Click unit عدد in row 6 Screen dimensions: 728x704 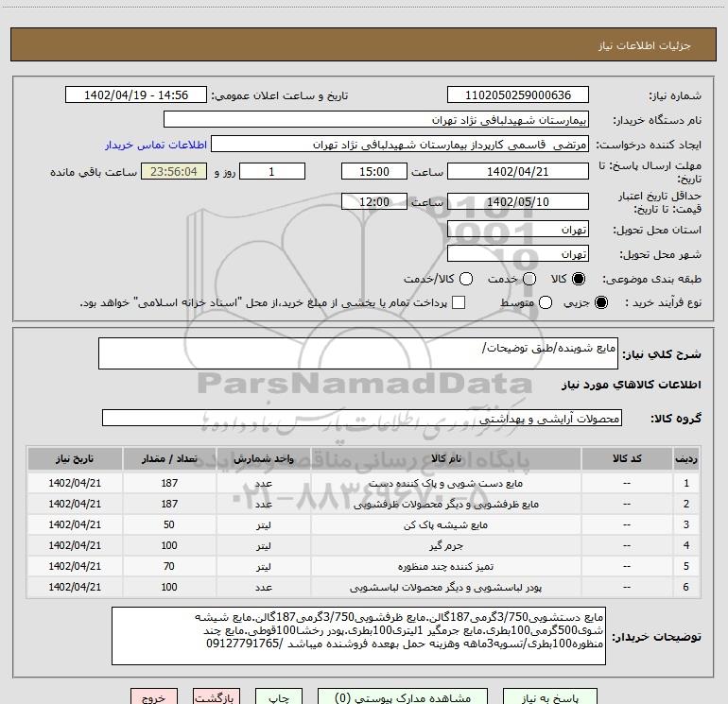tap(263, 588)
